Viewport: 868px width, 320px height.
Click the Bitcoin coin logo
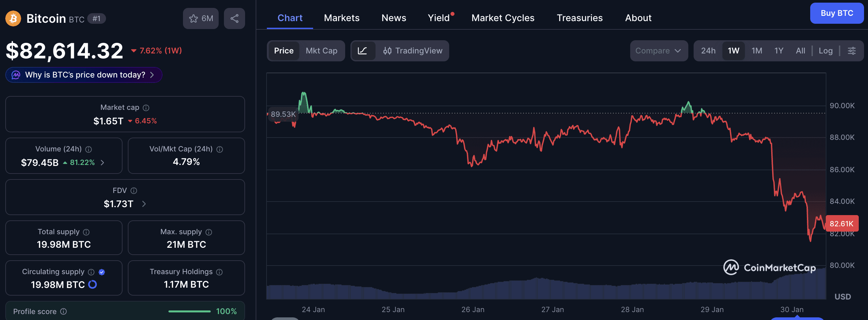point(13,18)
